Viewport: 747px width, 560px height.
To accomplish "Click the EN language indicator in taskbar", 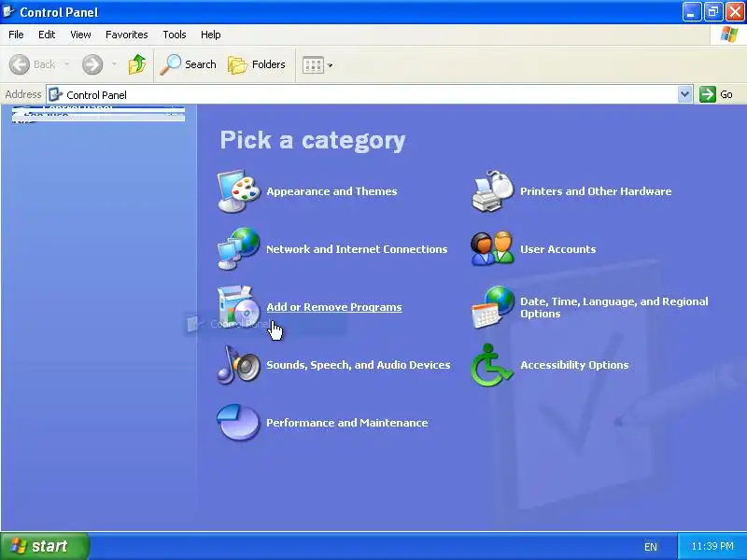I will [x=650, y=547].
